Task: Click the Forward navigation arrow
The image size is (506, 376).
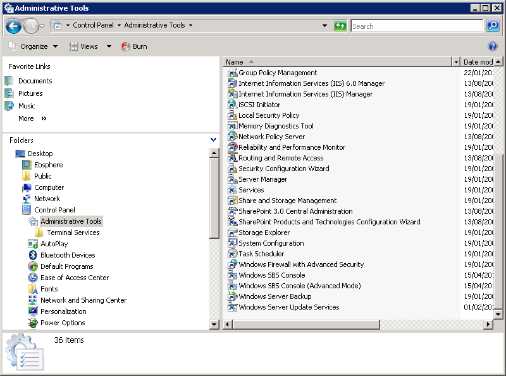Action: point(31,26)
